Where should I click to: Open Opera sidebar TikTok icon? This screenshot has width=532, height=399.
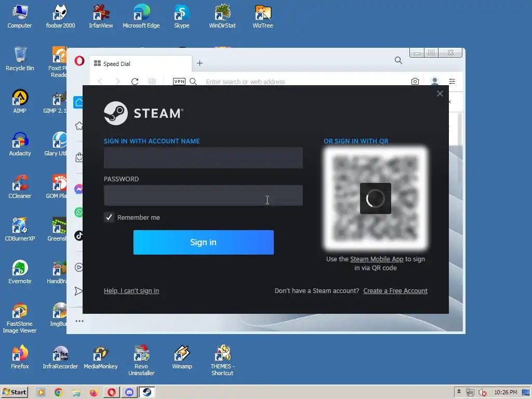(79, 235)
